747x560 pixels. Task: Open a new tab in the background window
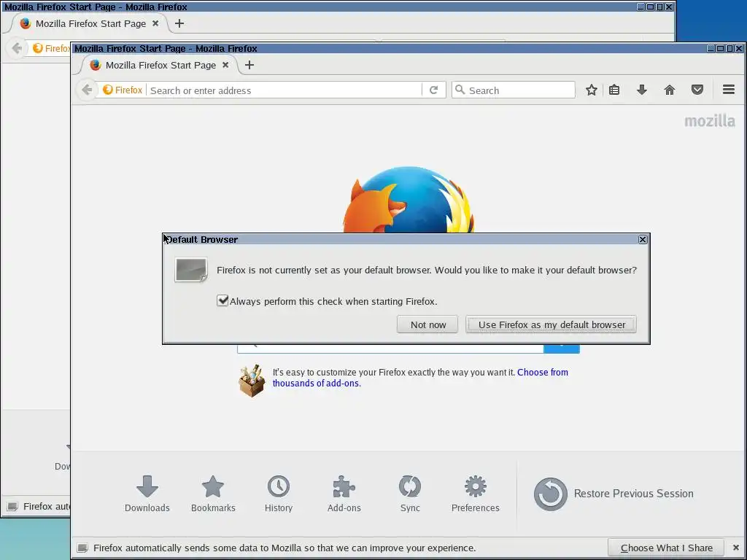tap(179, 23)
